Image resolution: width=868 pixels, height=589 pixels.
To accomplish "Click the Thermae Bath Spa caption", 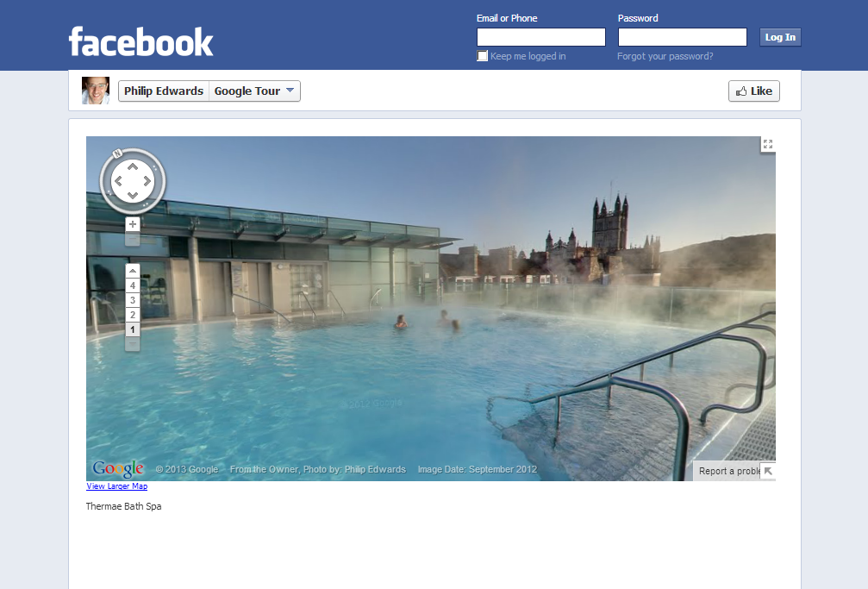I will tap(123, 506).
